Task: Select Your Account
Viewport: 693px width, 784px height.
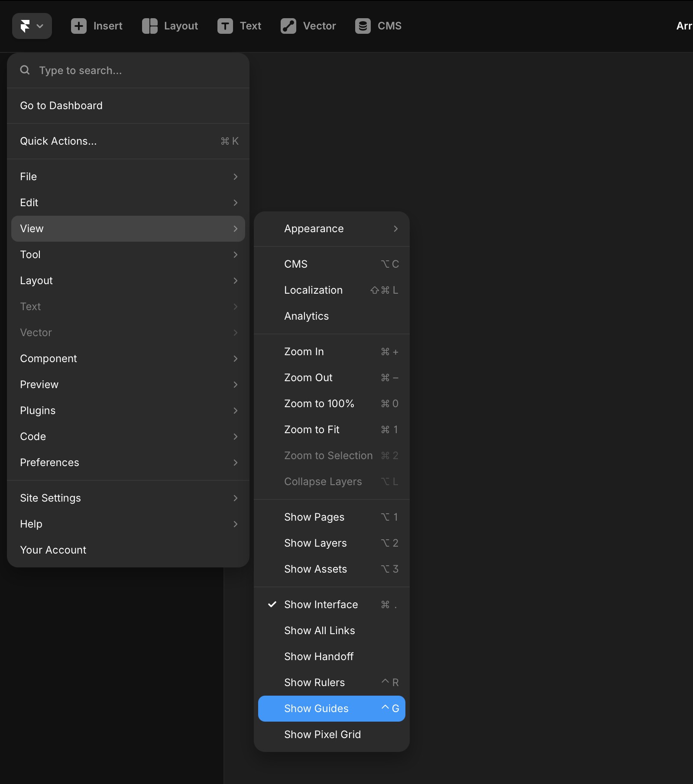Action: (x=128, y=550)
